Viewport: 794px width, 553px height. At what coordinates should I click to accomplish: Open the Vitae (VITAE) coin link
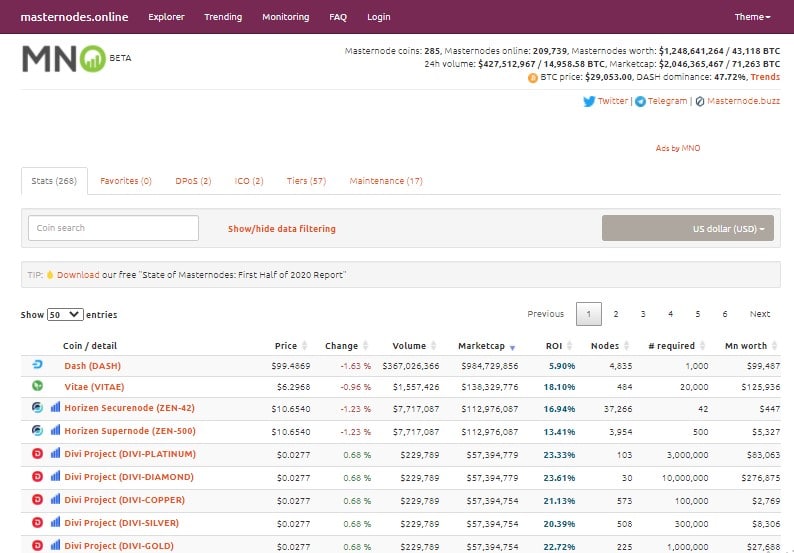tap(94, 387)
